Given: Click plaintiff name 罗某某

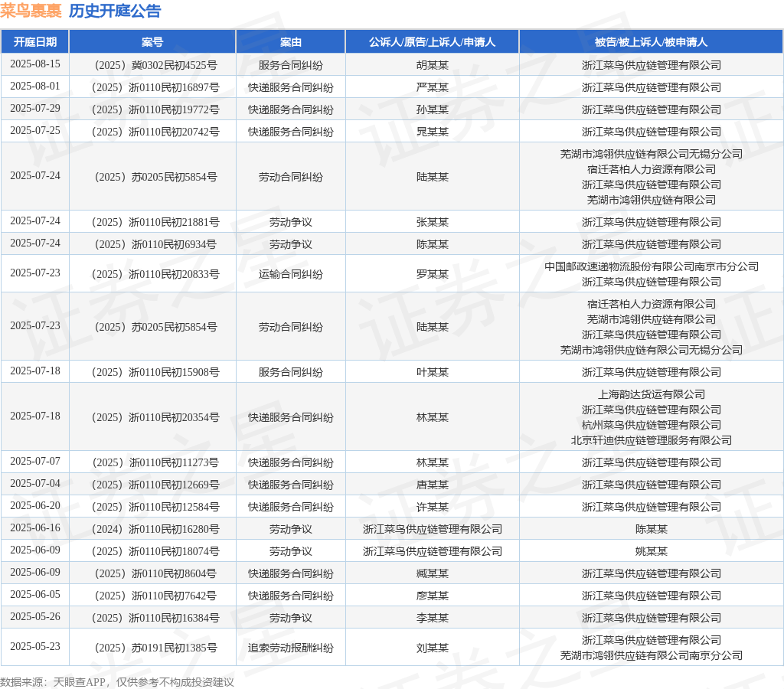Looking at the screenshot, I should 433,274.
